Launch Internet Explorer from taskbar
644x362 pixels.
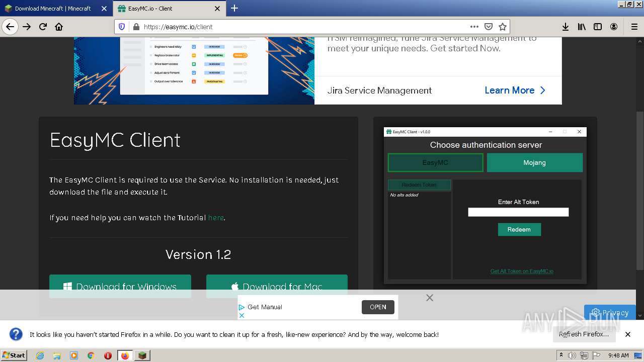tap(40, 355)
